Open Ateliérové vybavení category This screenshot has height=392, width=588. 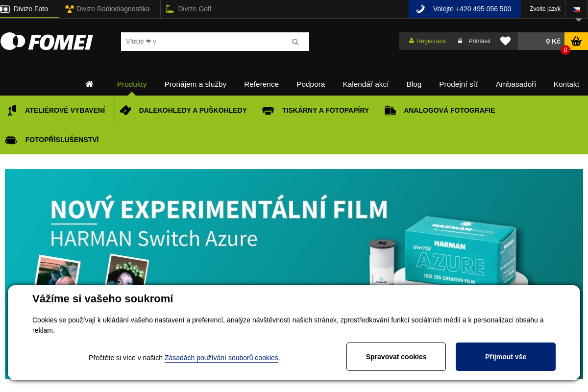click(65, 110)
